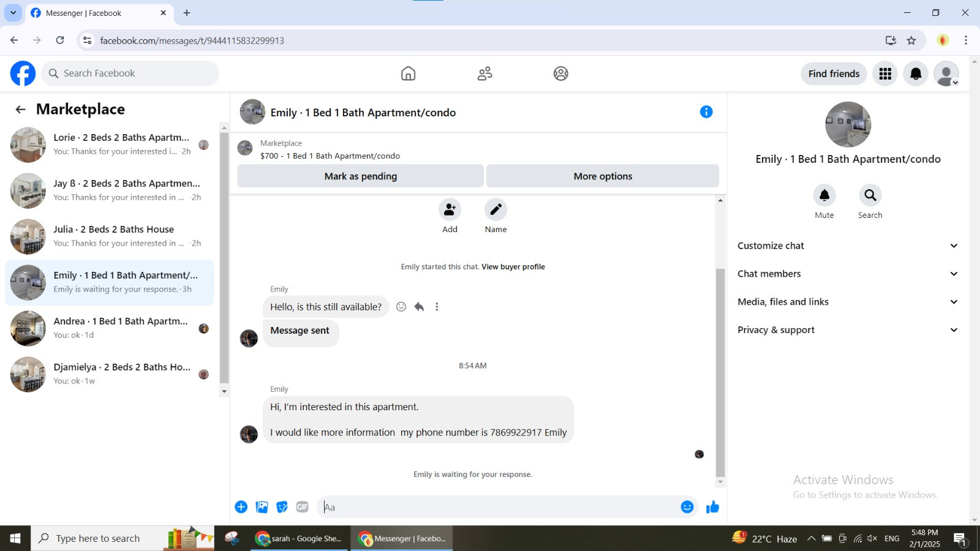Click the Marketplace back arrow
Viewport: 980px width, 551px height.
[21, 109]
